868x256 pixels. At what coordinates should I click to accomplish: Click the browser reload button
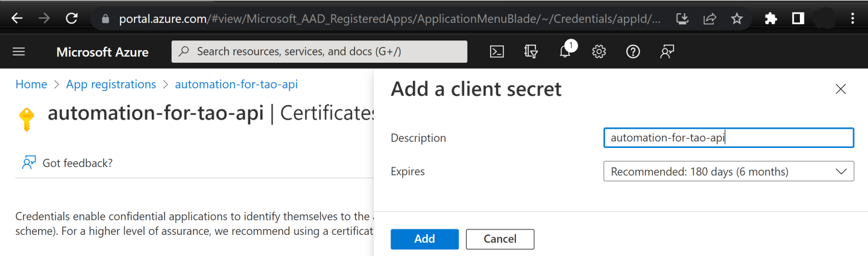pos(72,19)
